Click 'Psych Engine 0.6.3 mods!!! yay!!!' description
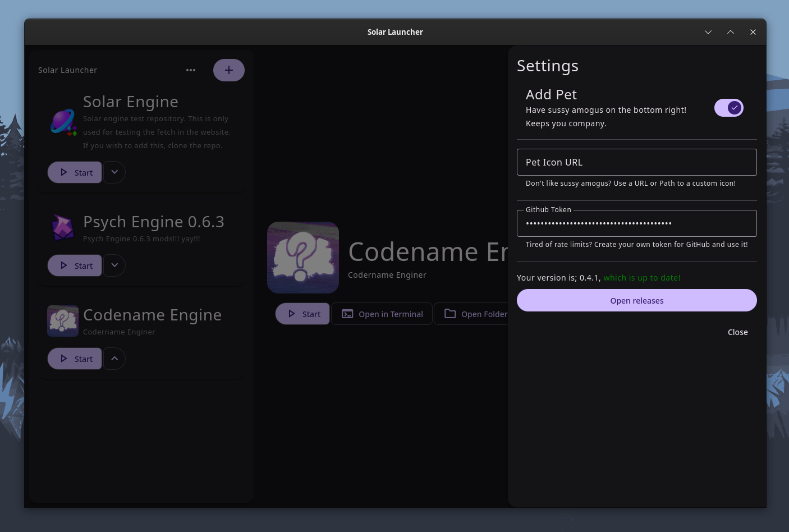 pos(141,239)
